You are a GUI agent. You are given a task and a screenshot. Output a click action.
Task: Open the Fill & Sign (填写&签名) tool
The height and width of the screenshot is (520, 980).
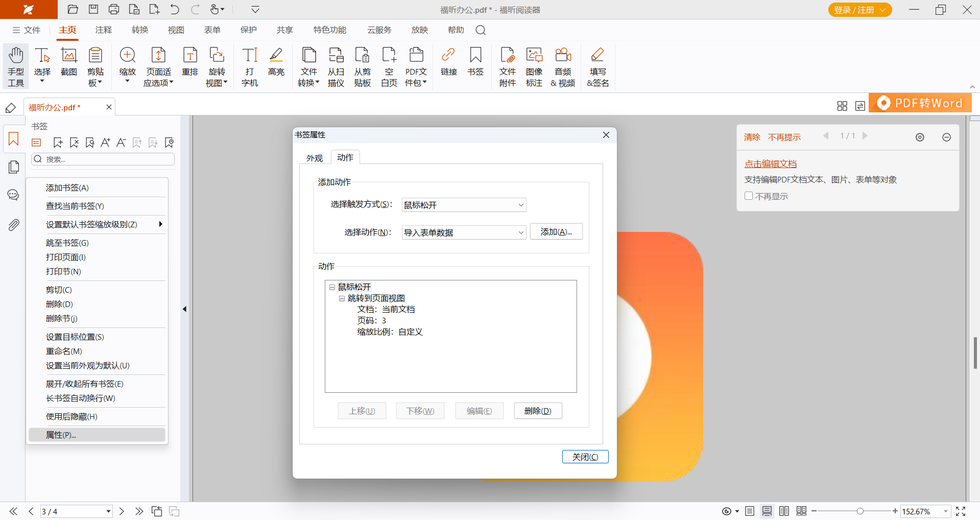[x=597, y=66]
